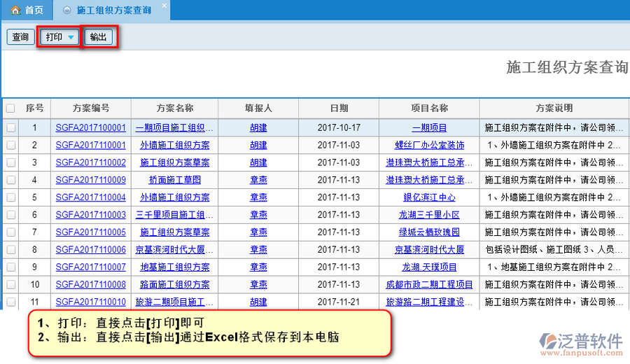Click the 查询 button
Image resolution: width=630 pixels, height=364 pixels.
pyautogui.click(x=20, y=37)
